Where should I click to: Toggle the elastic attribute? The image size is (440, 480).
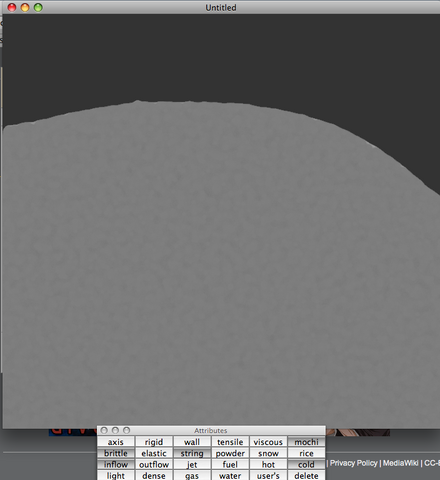click(154, 453)
